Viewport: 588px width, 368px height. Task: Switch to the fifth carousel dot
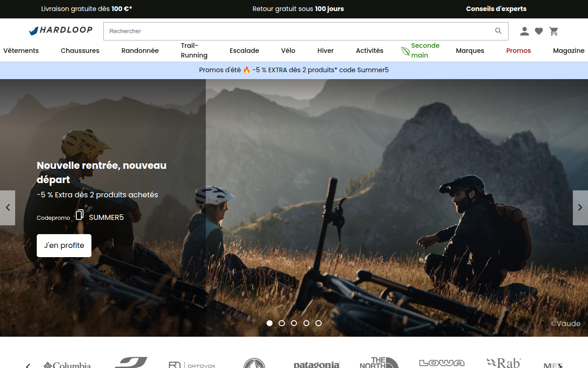[x=318, y=323]
